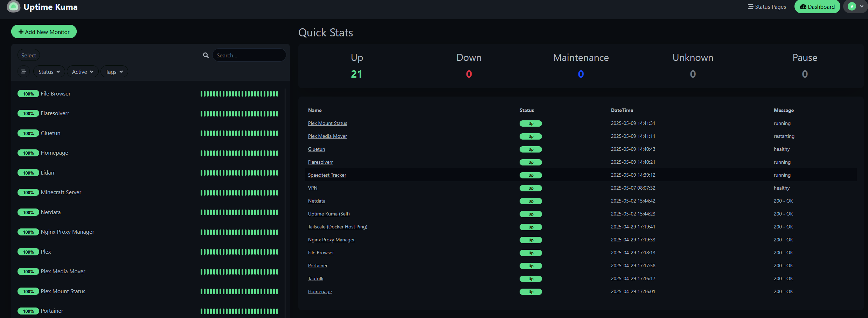The image size is (868, 318).
Task: Click the Pause count in Quick Stats
Action: coord(805,74)
